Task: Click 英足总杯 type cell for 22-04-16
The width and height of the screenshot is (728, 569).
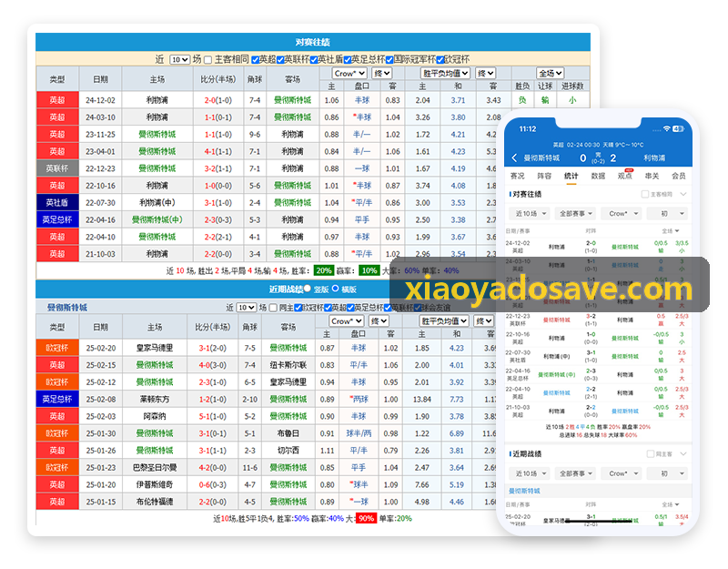Action: 57,219
